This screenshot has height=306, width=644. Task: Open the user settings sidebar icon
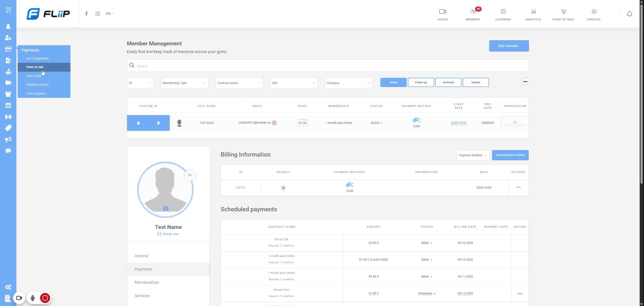point(8,38)
